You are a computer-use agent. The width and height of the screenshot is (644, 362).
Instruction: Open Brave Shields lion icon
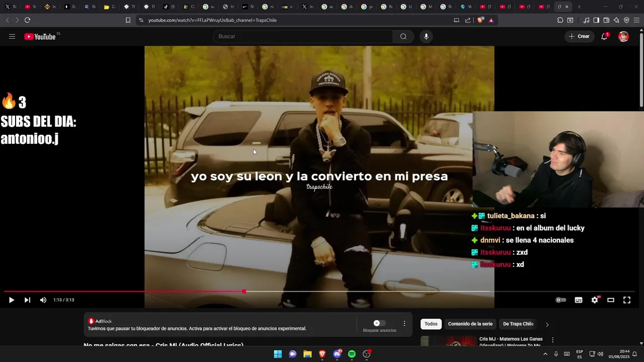click(x=480, y=20)
